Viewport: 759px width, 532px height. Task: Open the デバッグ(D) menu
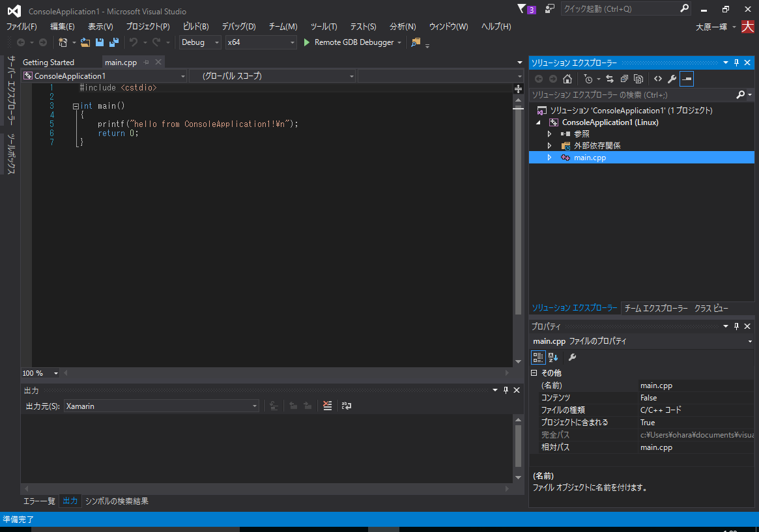click(x=238, y=27)
